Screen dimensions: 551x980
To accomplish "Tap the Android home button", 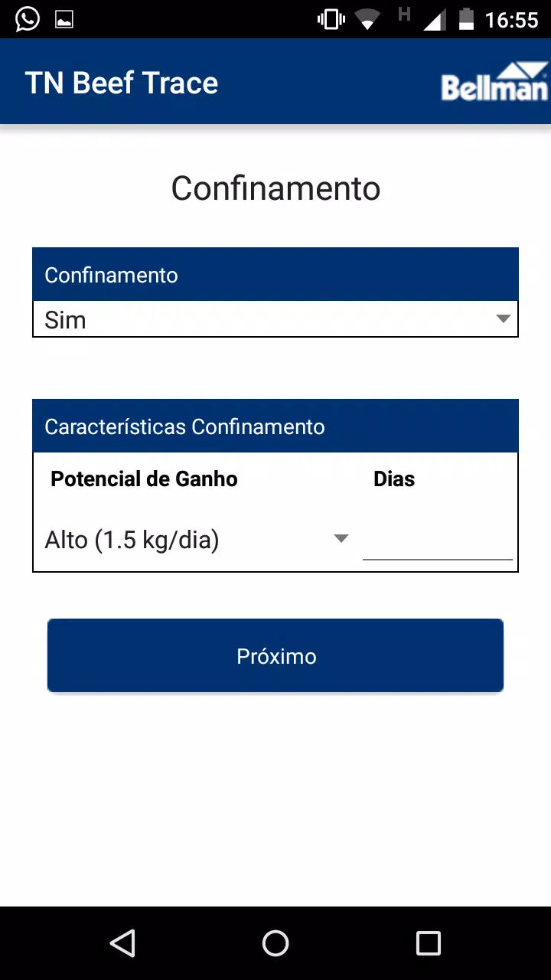I will click(275, 943).
